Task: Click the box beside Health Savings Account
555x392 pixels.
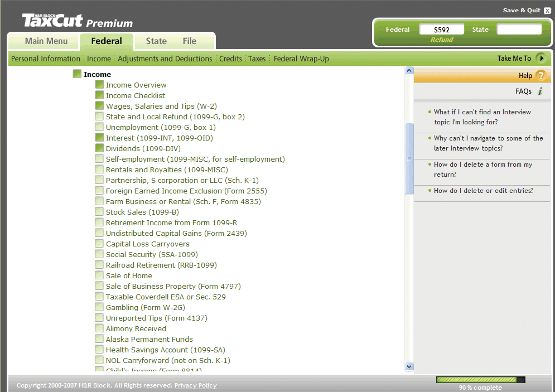Action: pos(99,350)
